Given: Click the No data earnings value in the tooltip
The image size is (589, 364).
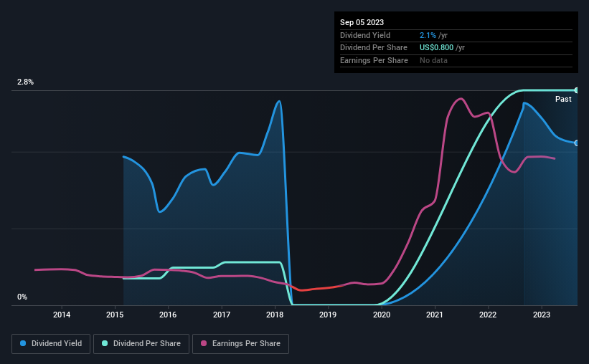Looking at the screenshot, I should 433,60.
